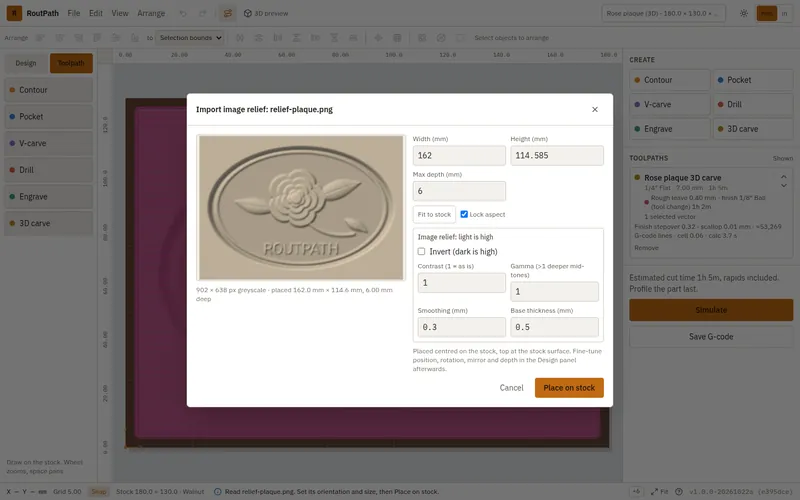
Task: Click the rose relief preview image
Action: coord(301,208)
